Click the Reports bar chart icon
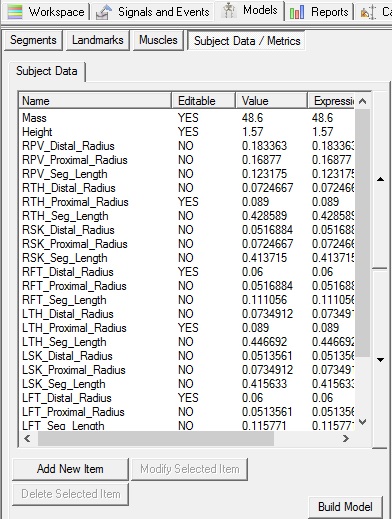The image size is (392, 519). 297,12
